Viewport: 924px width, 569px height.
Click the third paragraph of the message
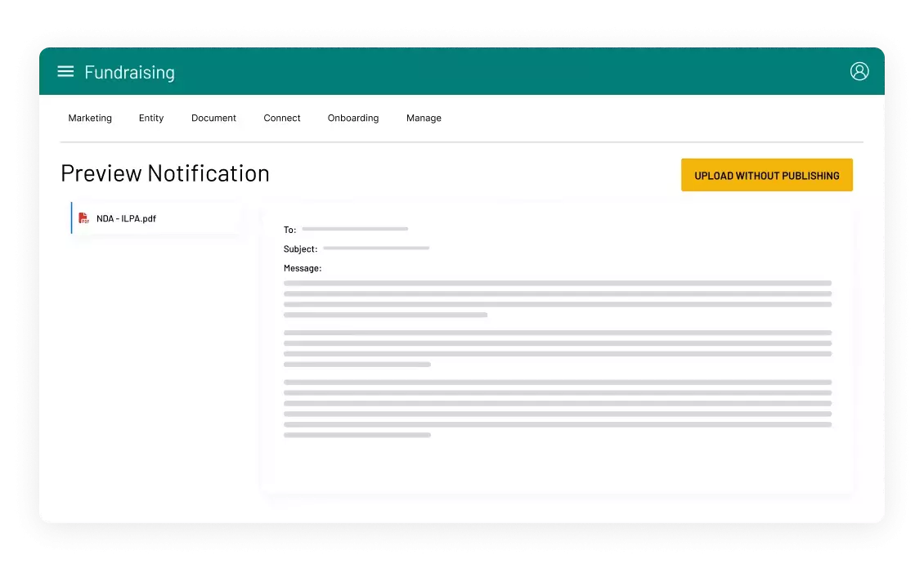tap(557, 408)
